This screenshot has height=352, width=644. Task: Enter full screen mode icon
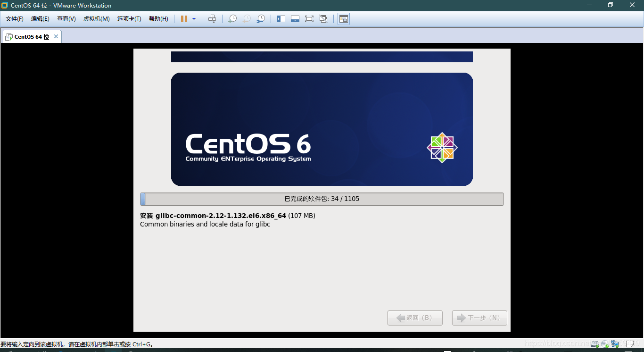(x=309, y=19)
